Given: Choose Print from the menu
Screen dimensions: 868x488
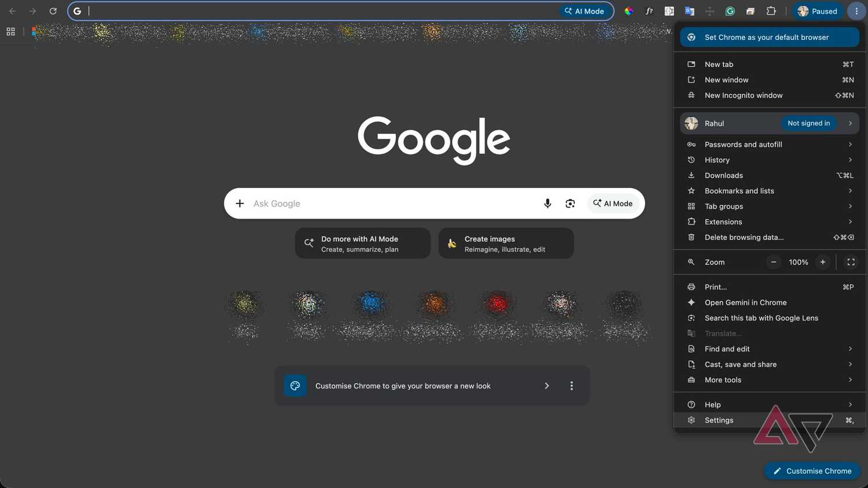Looking at the screenshot, I should point(770,287).
